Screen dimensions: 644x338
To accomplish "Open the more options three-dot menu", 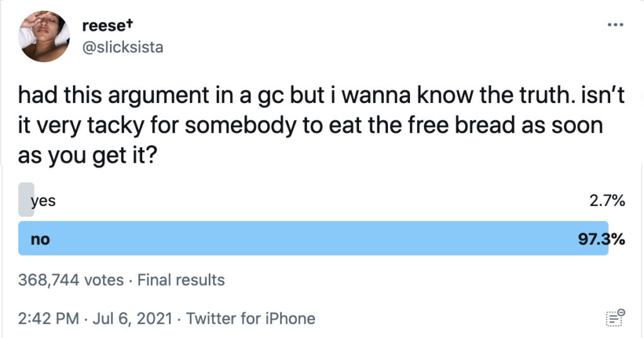I will click(x=614, y=26).
